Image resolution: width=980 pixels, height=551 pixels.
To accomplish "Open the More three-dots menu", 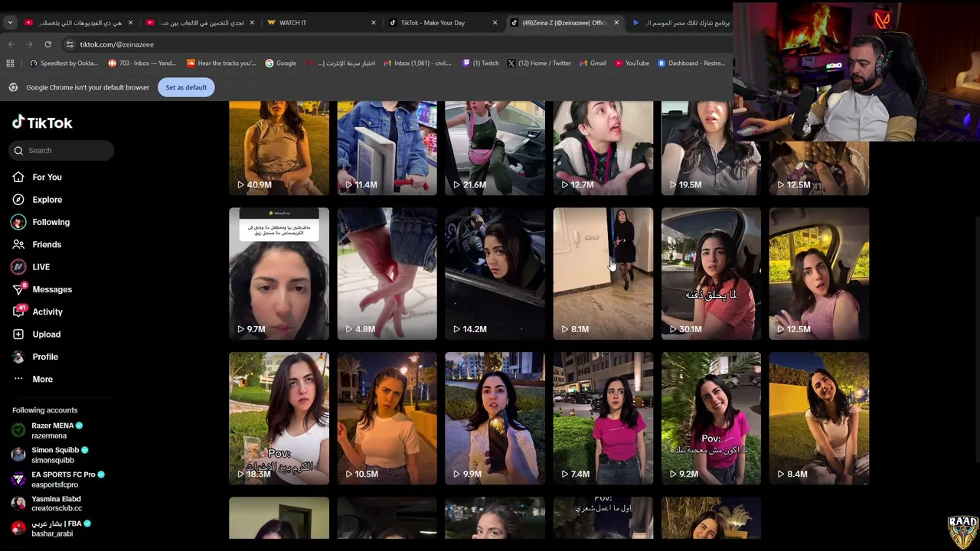I will point(18,379).
